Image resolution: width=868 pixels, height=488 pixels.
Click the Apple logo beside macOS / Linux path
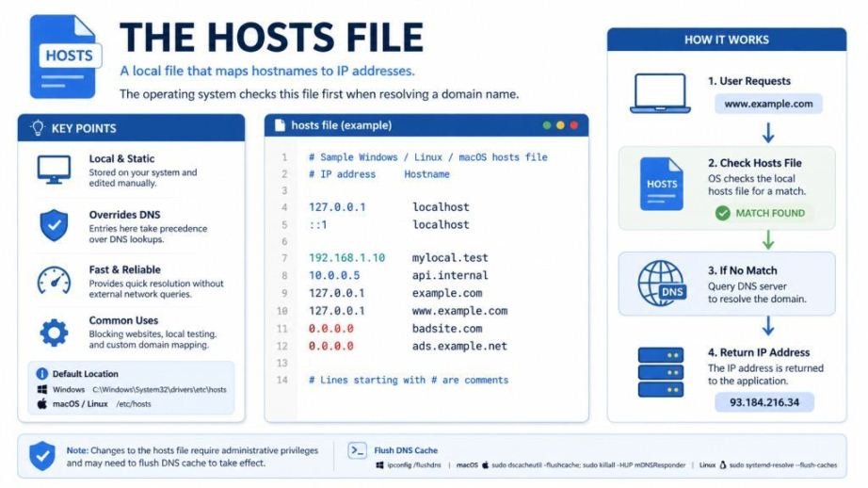(42, 403)
